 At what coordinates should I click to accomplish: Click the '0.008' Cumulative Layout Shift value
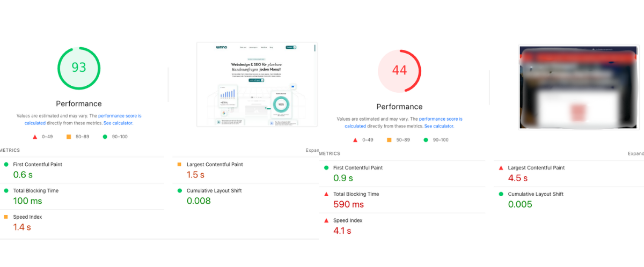coord(199,201)
